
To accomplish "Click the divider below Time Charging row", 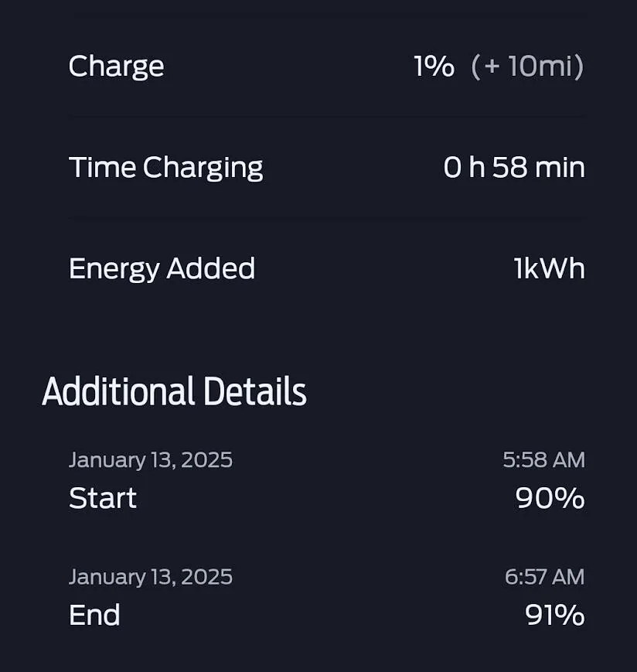I will 327,218.
